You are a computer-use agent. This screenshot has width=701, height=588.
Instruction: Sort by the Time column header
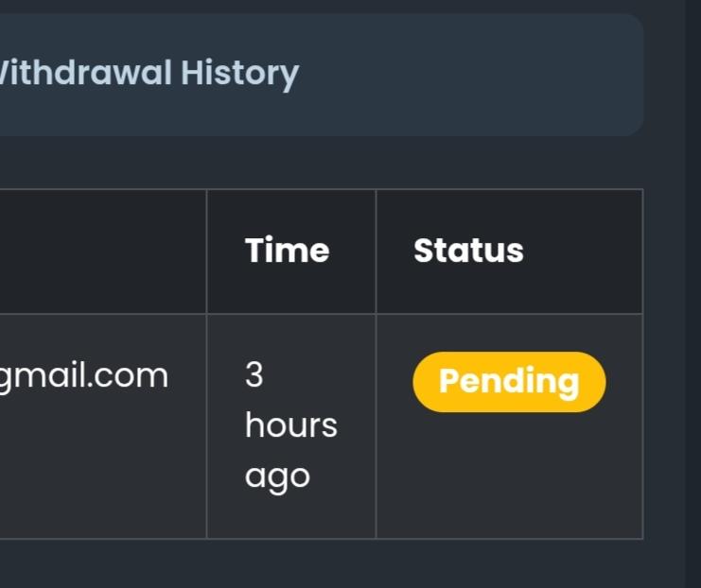click(287, 251)
